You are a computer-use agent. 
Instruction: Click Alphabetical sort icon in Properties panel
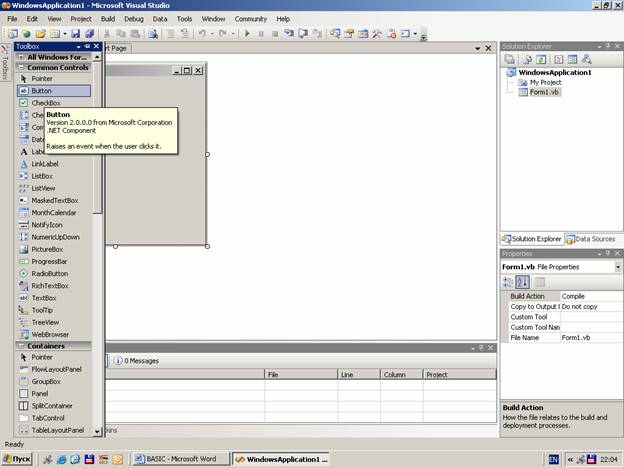[x=523, y=282]
